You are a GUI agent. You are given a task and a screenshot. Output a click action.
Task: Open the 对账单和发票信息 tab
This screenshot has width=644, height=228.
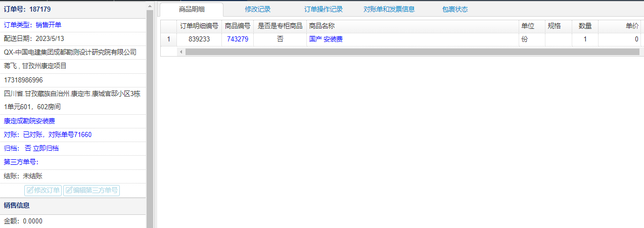pyautogui.click(x=389, y=9)
